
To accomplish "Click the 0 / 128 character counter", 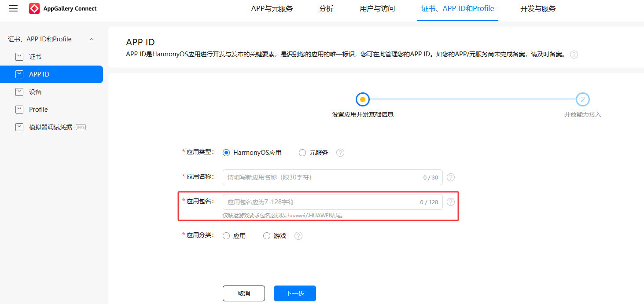I will (429, 202).
